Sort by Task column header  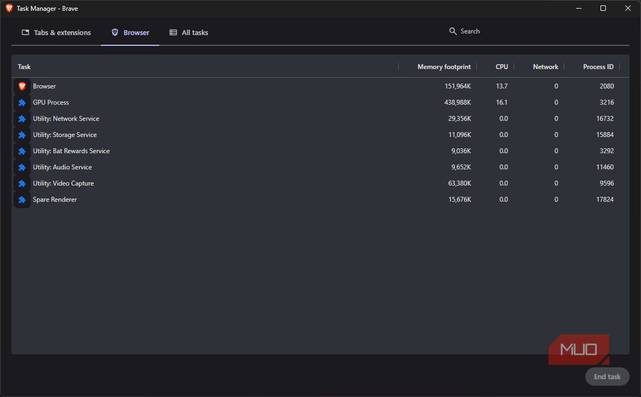(x=24, y=67)
